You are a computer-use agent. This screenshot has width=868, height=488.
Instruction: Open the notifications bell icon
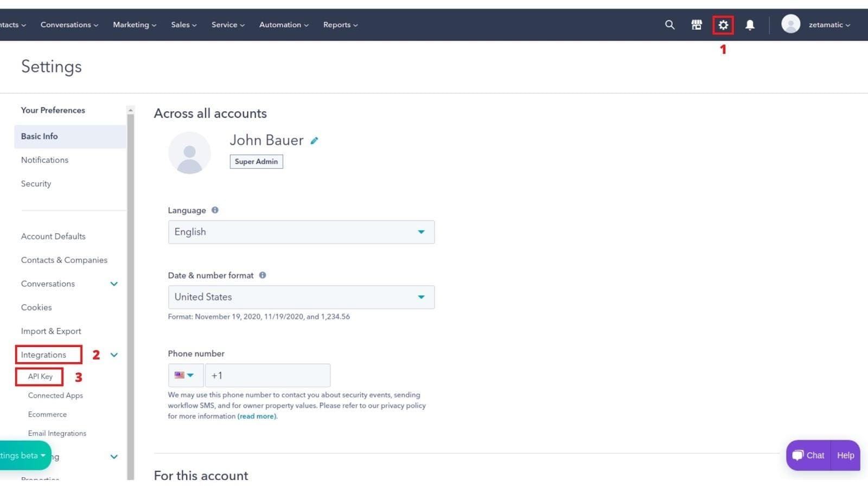(x=750, y=25)
